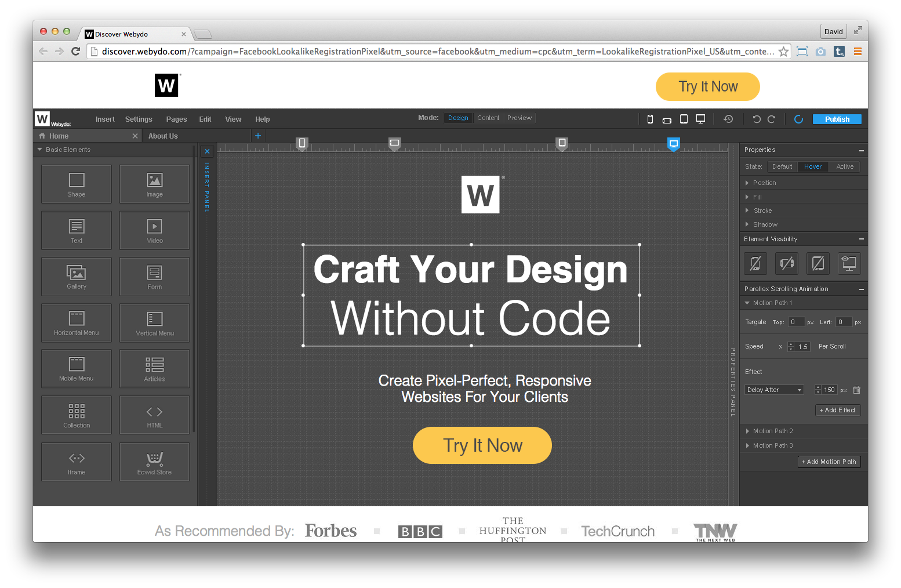Expand the Stroke section
This screenshot has height=588, width=901.
point(804,210)
